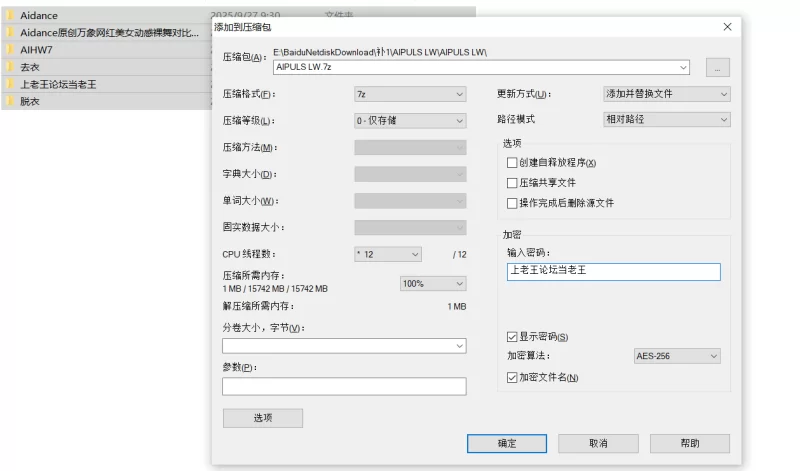
Task: Close the 添加到压缩包 dialog
Action: coord(727,27)
